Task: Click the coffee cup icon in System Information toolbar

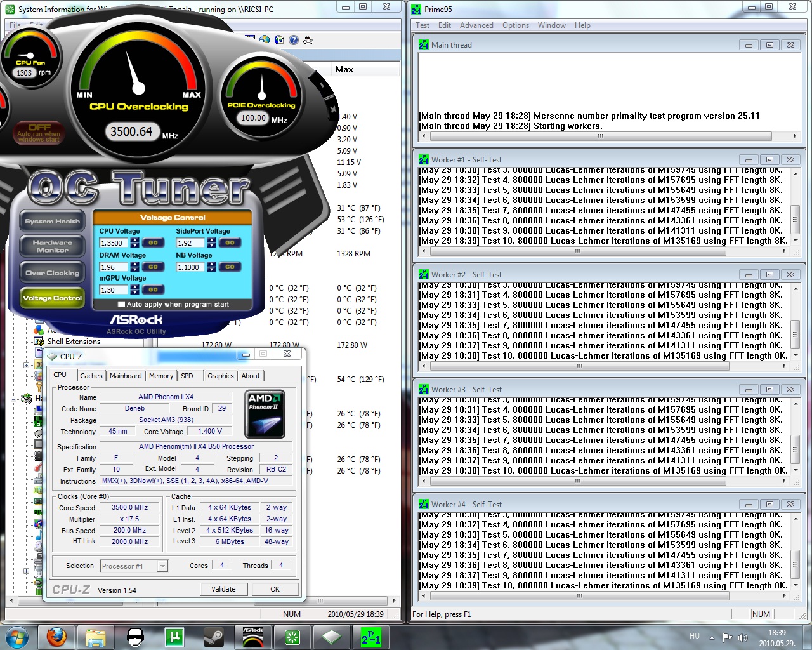Action: (x=308, y=40)
